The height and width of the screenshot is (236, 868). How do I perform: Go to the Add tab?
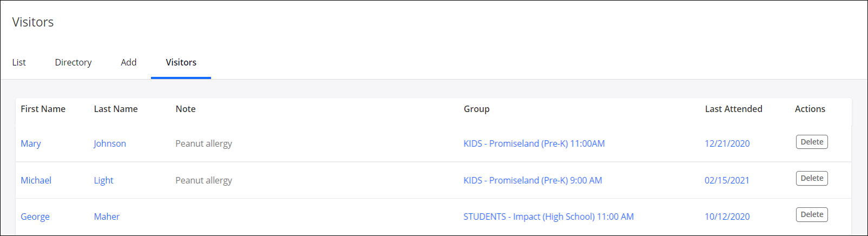128,62
